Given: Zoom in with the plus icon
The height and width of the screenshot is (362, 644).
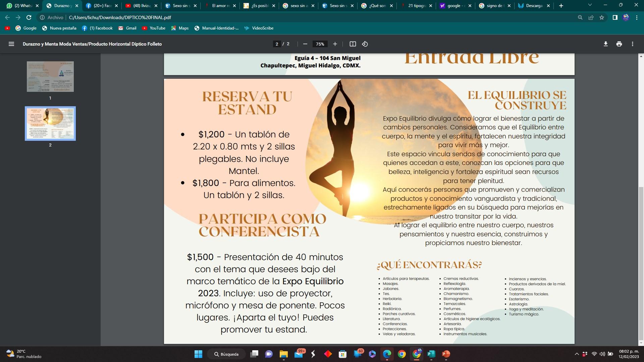Looking at the screenshot, I should click(335, 44).
